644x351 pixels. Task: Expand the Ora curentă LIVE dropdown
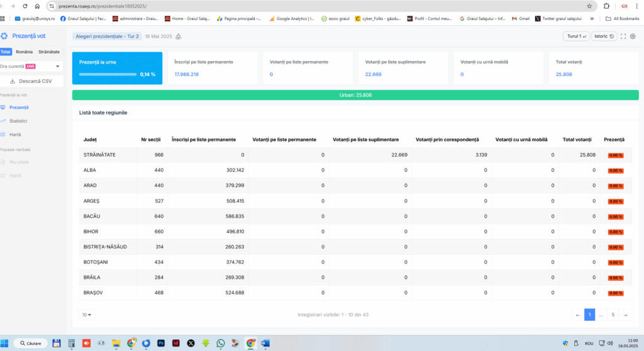point(31,66)
